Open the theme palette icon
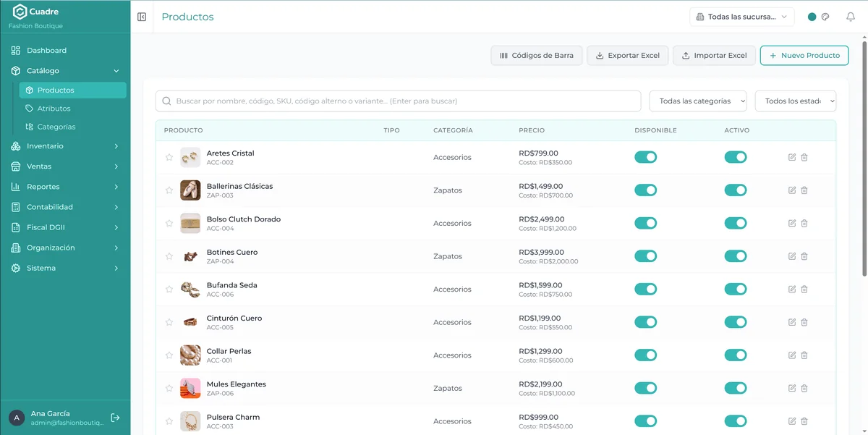 pos(825,17)
